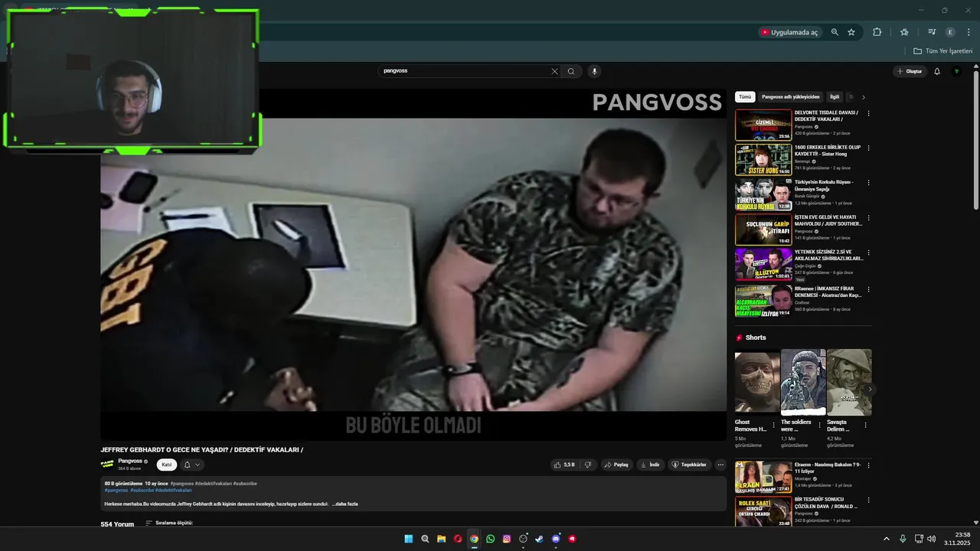Show next Shorts with arrow
This screenshot has height=551, width=980.
(870, 390)
